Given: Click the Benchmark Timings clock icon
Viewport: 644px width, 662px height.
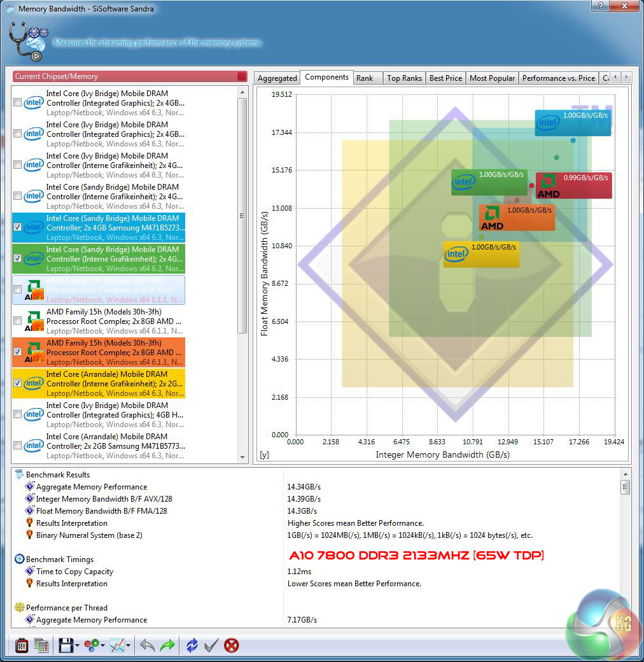Looking at the screenshot, I should [20, 559].
